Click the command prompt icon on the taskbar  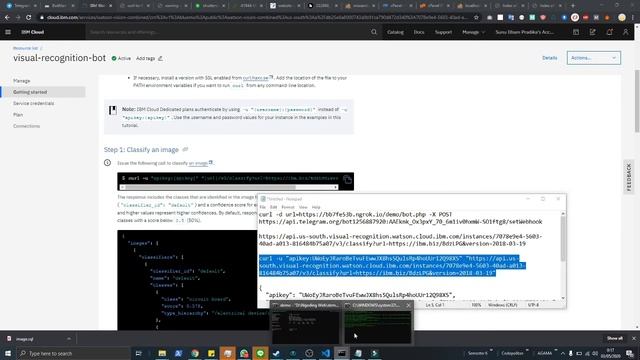pos(342,353)
